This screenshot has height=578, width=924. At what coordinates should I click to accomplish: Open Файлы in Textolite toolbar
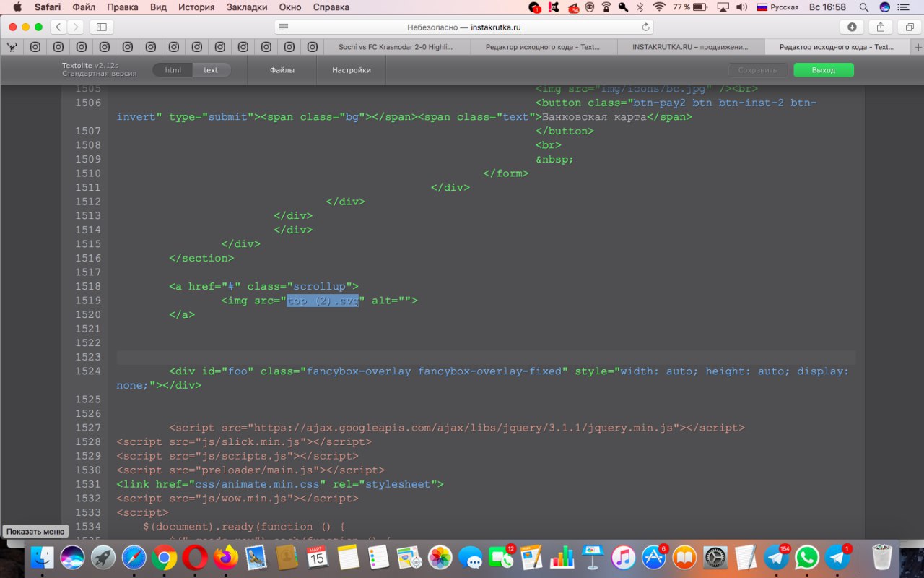coord(282,70)
